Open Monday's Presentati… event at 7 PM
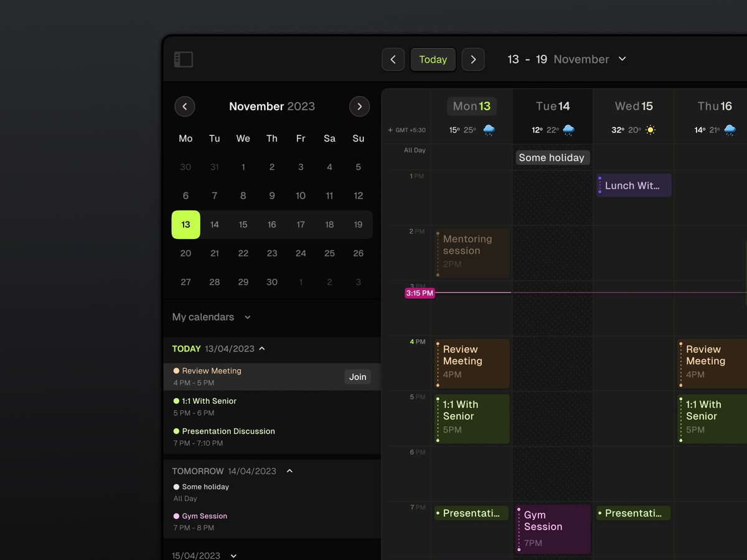Viewport: 747px width, 560px height. point(472,513)
